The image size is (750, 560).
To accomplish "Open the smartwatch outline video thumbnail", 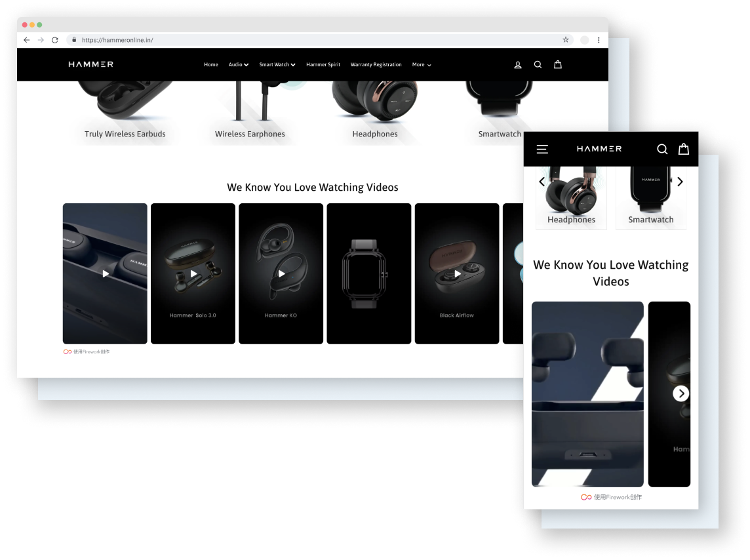I will (x=369, y=274).
